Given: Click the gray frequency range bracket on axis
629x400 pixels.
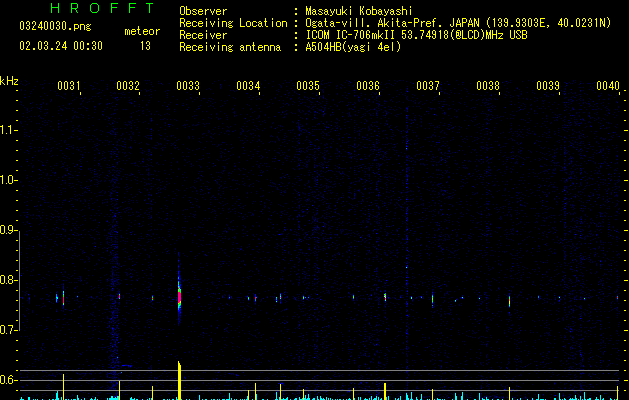Looking at the screenshot, I should (19, 280).
